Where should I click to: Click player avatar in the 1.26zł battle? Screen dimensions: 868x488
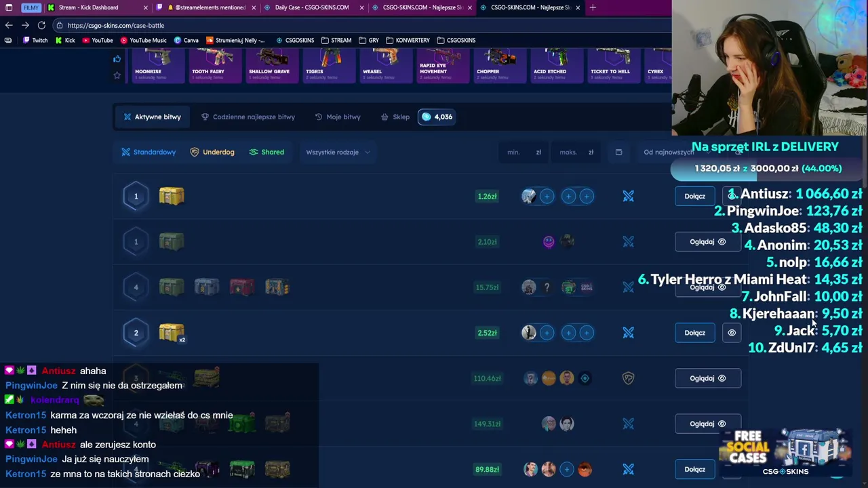click(x=529, y=197)
